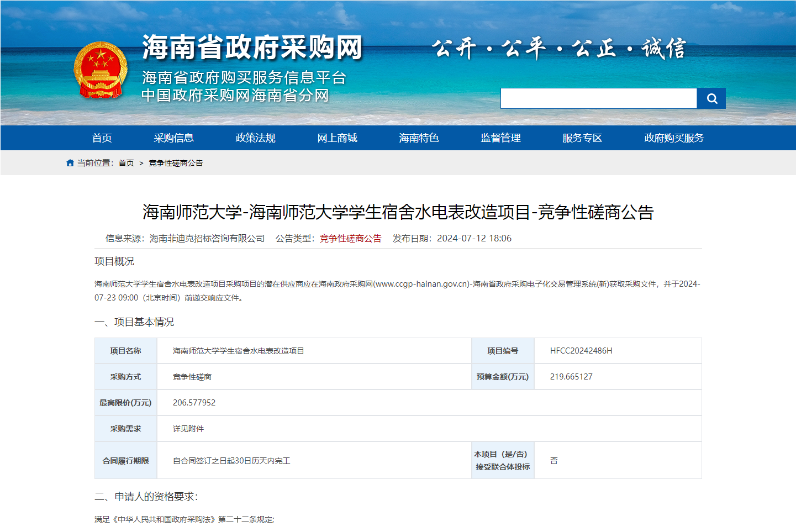Image resolution: width=796 pixels, height=532 pixels.
Task: Click the 最高限价(万元) header cell
Action: [x=126, y=403]
